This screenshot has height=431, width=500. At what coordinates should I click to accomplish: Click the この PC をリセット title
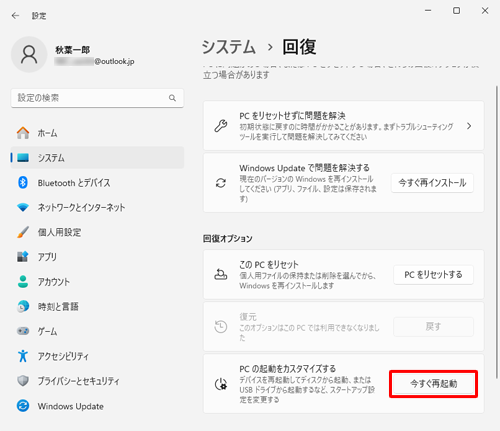(x=269, y=265)
